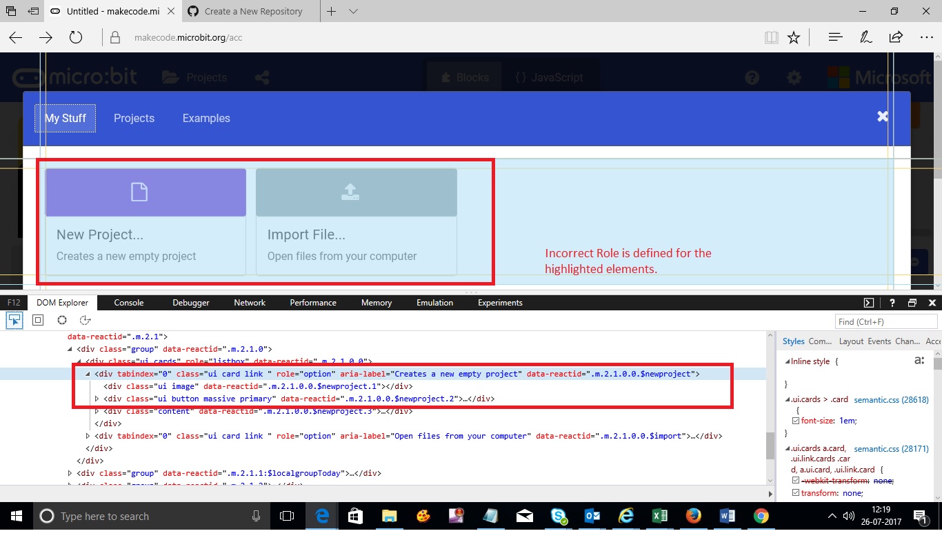
Task: Open the Memory tab
Action: click(x=377, y=303)
